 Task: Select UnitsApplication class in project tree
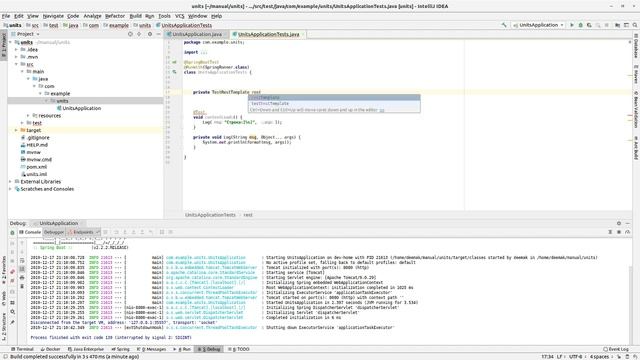pos(81,108)
